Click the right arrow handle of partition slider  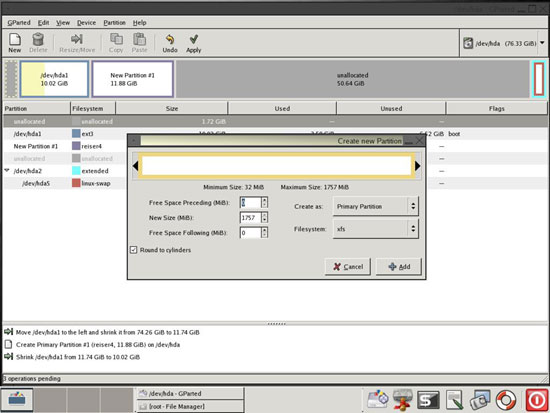pyautogui.click(x=417, y=166)
